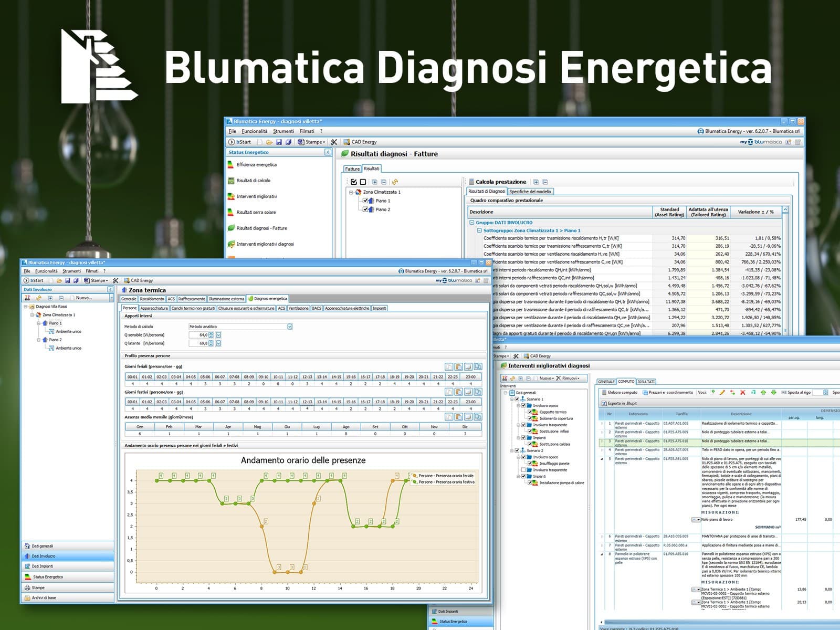Open CAD Energy in the Risultati diagnosi window
The width and height of the screenshot is (840, 630).
360,142
